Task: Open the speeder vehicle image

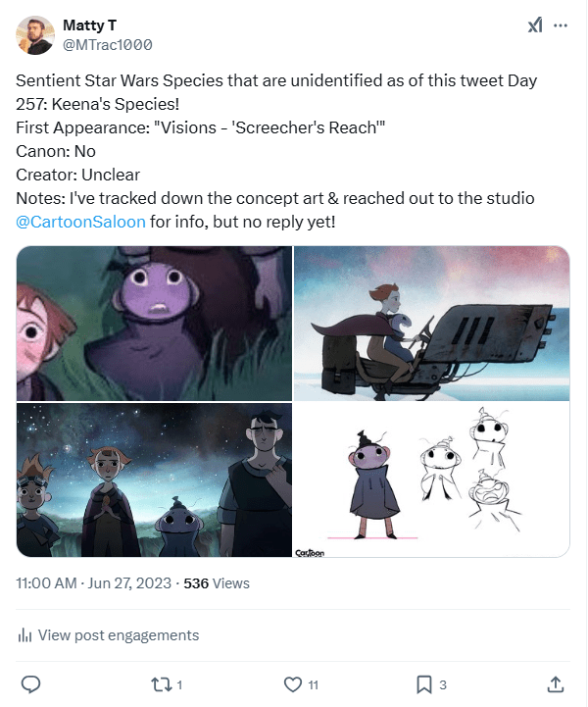Action: (431, 323)
